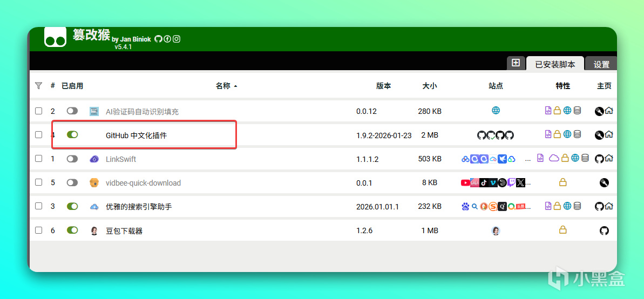Click the globe feature icon in 优雅的搜索引擎助手 row
Viewport: 644px width, 299px height.
567,206
